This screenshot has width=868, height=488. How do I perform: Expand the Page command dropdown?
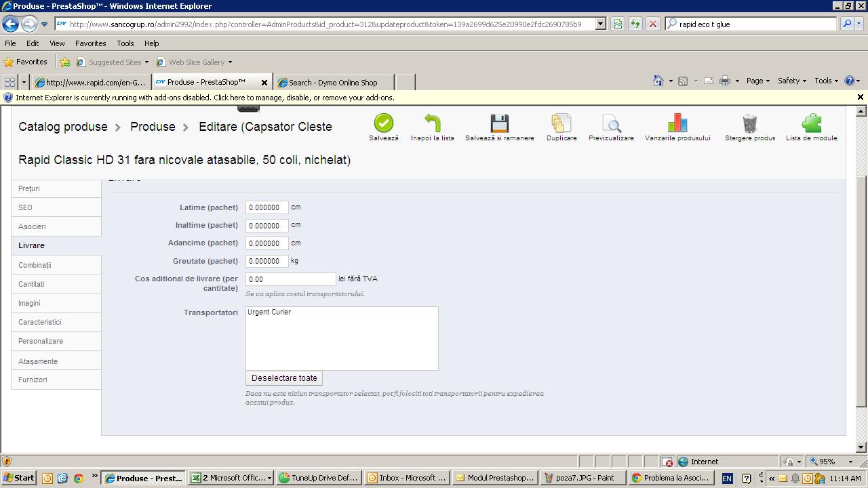pyautogui.click(x=757, y=81)
